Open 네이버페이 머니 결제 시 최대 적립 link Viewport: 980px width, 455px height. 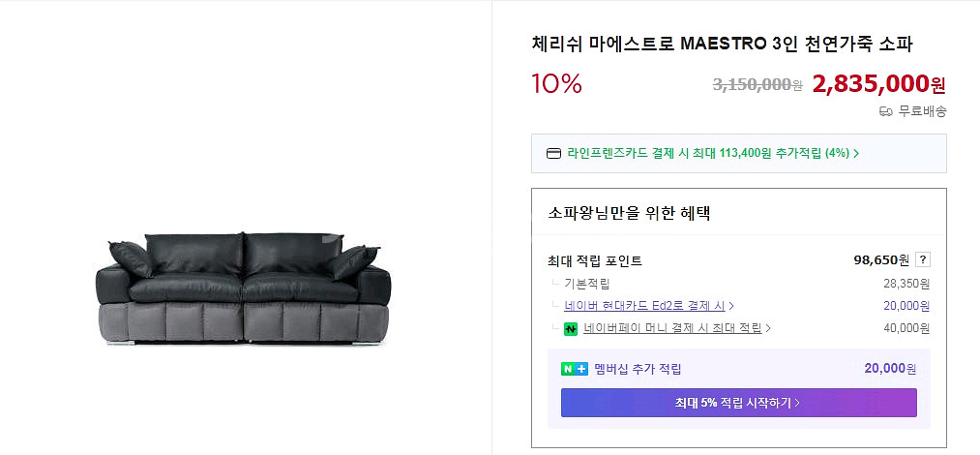(x=671, y=329)
